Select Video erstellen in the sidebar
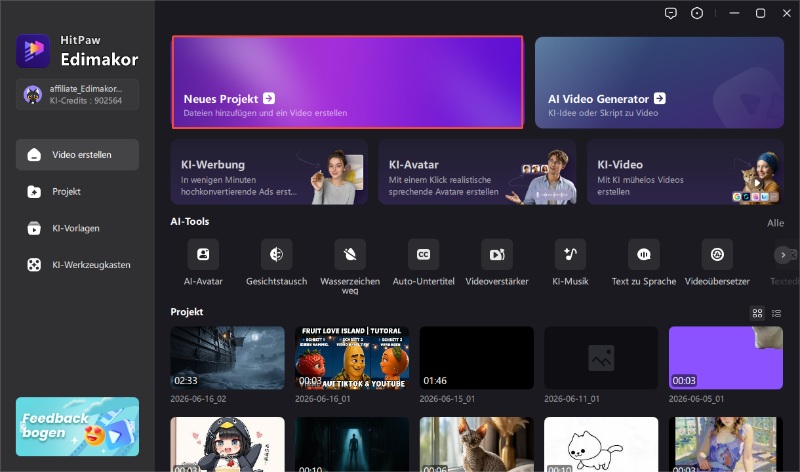Viewport: 800px width, 472px height. tap(77, 155)
